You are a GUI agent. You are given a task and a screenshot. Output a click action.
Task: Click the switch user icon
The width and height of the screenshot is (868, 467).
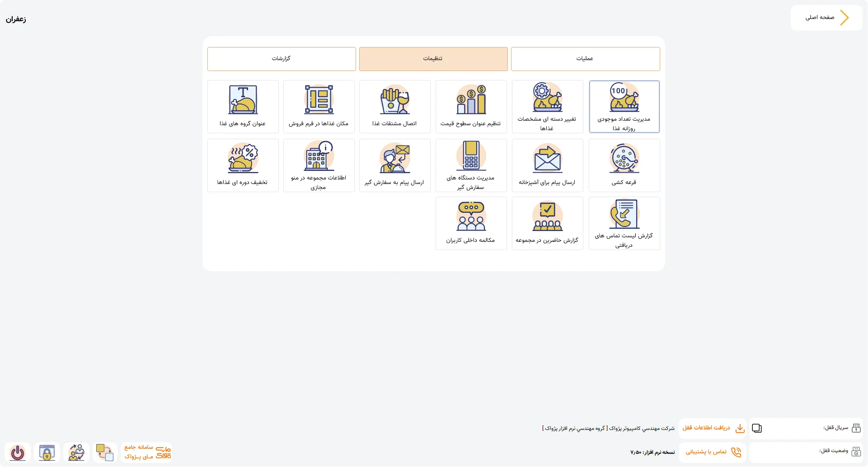76,453
